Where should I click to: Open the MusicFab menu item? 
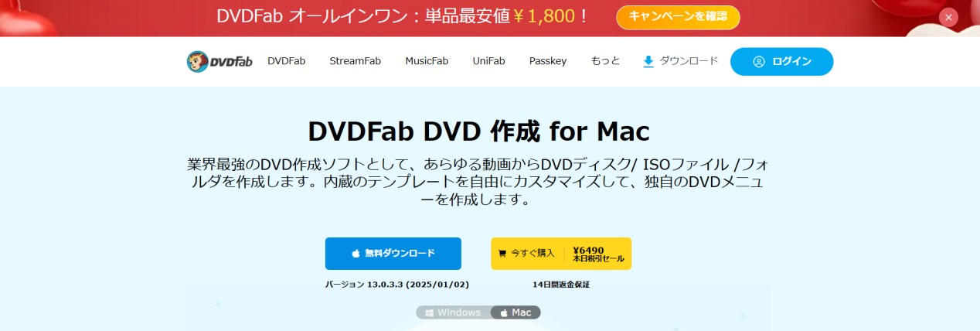pyautogui.click(x=427, y=61)
